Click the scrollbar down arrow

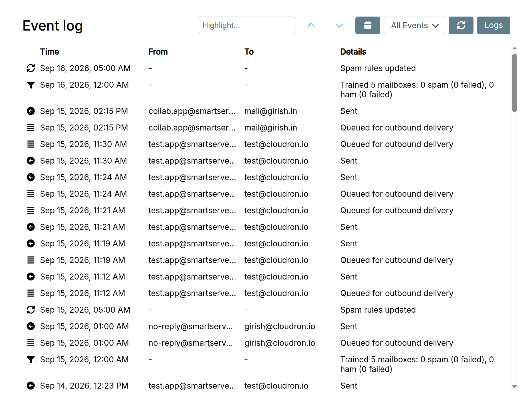point(514,386)
